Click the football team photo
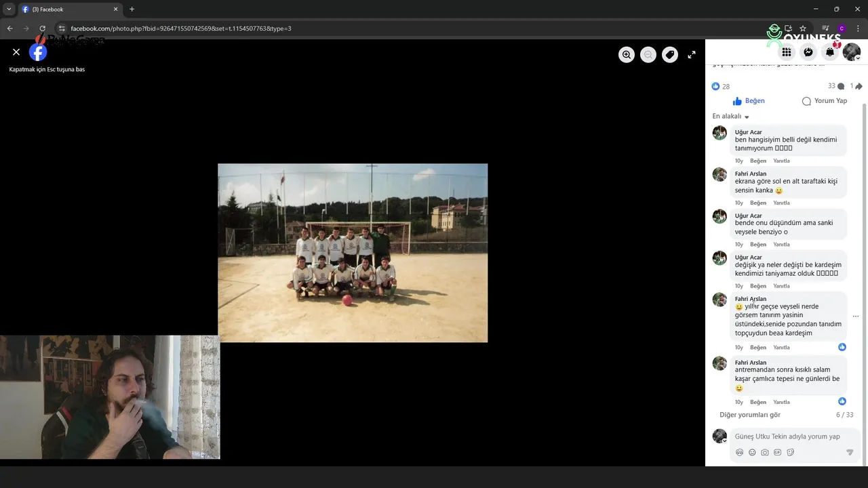The width and height of the screenshot is (868, 488). 353,253
